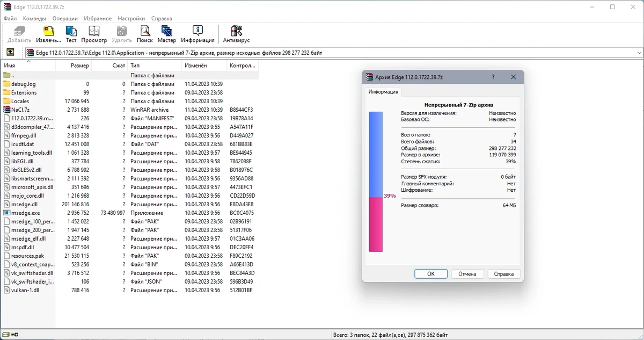Launch the Мастер wizard icon
Viewport: 644px width, 340px height.
coord(167,31)
